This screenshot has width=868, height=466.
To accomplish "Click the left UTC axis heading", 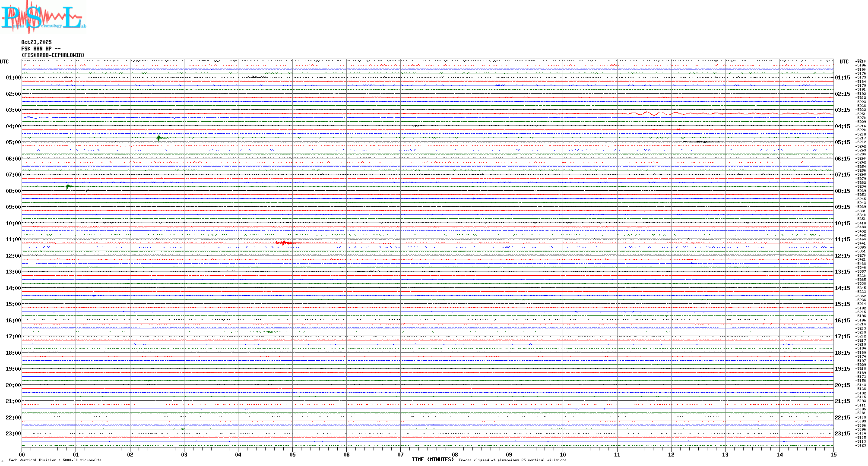I will pyautogui.click(x=4, y=62).
